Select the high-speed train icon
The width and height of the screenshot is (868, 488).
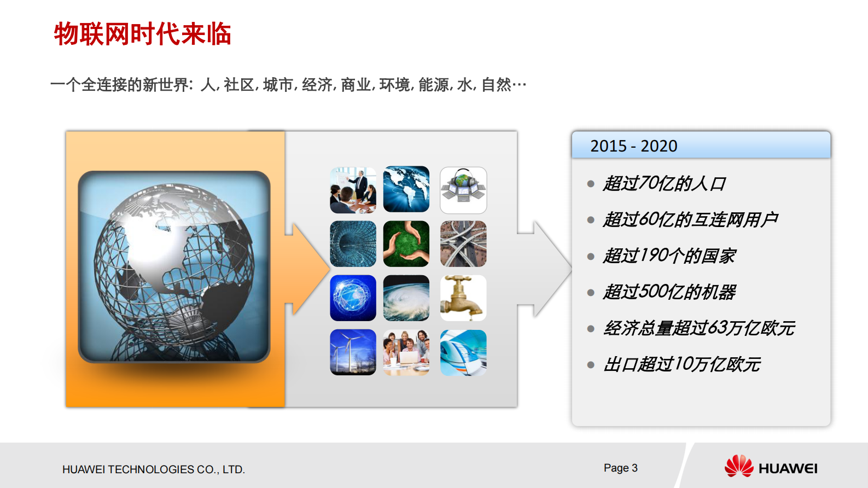tap(463, 352)
